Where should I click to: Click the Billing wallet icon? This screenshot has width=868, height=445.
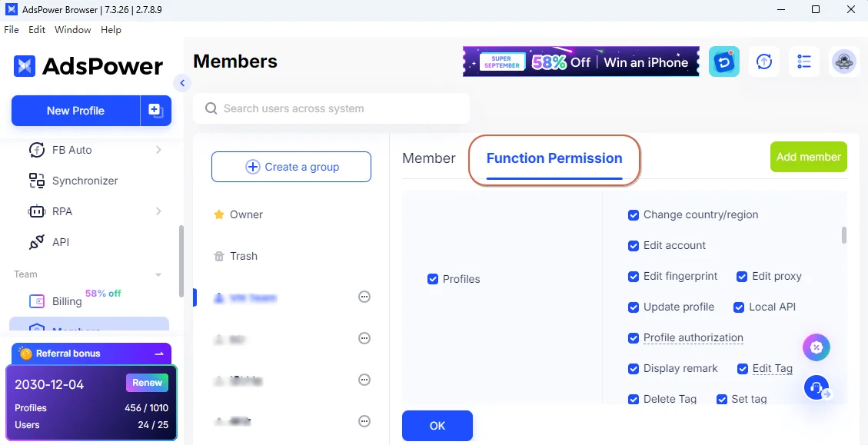tap(37, 301)
